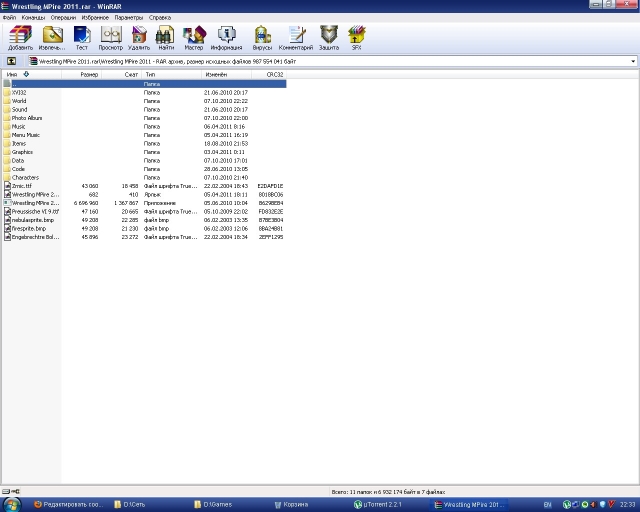
Task: Open the Файл menu
Action: point(9,18)
